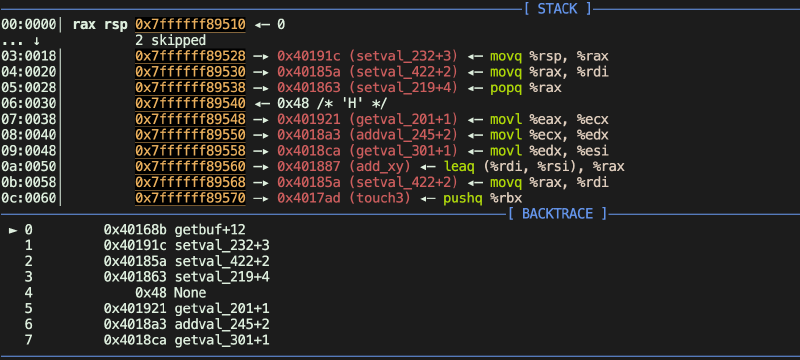Select offset label 09:0048

point(29,151)
